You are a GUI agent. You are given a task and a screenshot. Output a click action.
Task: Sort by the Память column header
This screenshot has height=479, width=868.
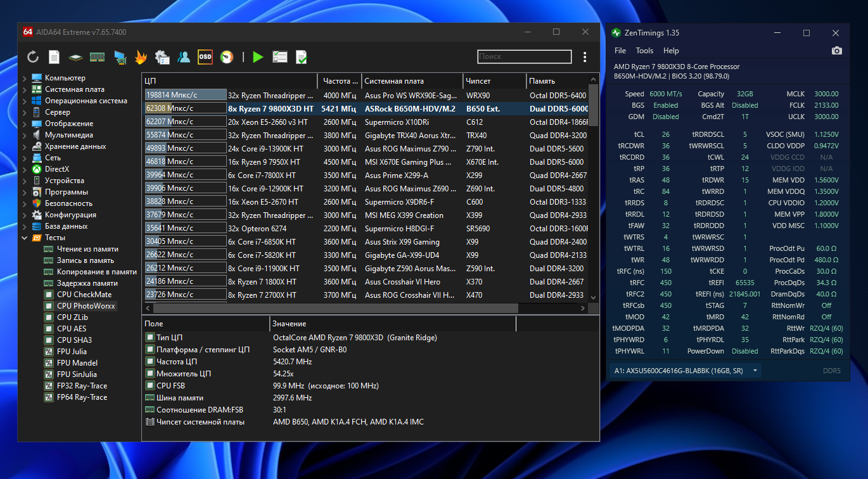(558, 81)
